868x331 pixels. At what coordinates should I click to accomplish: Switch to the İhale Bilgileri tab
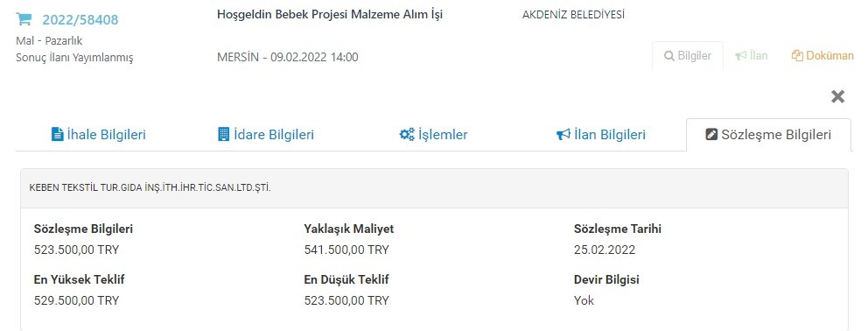(x=99, y=135)
